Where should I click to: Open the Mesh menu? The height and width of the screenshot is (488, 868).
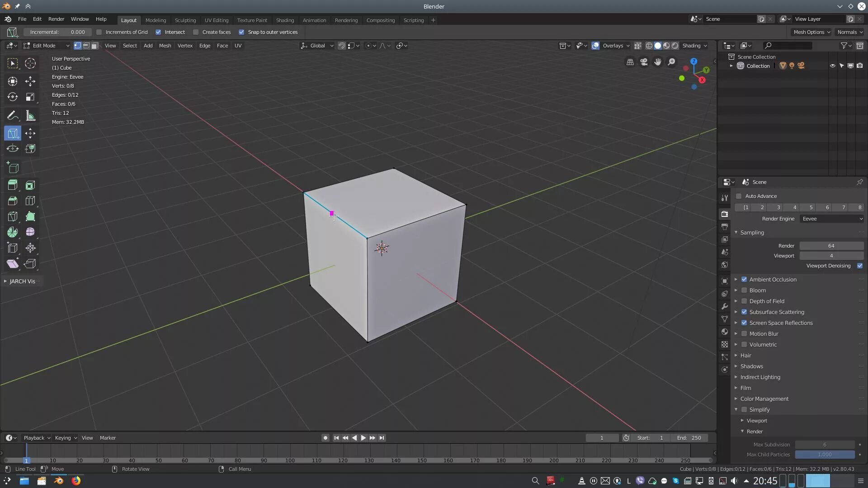point(165,46)
